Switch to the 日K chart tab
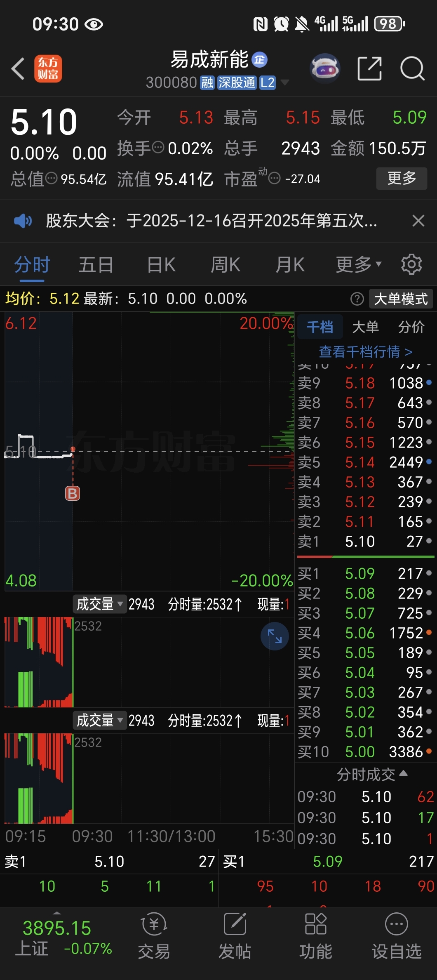This screenshot has height=980, width=437. pos(162,264)
